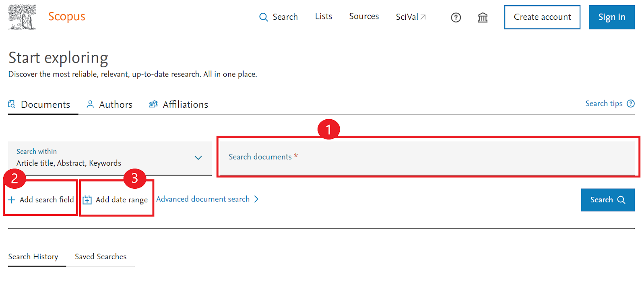
Task: Open the Search tips link
Action: pyautogui.click(x=610, y=104)
